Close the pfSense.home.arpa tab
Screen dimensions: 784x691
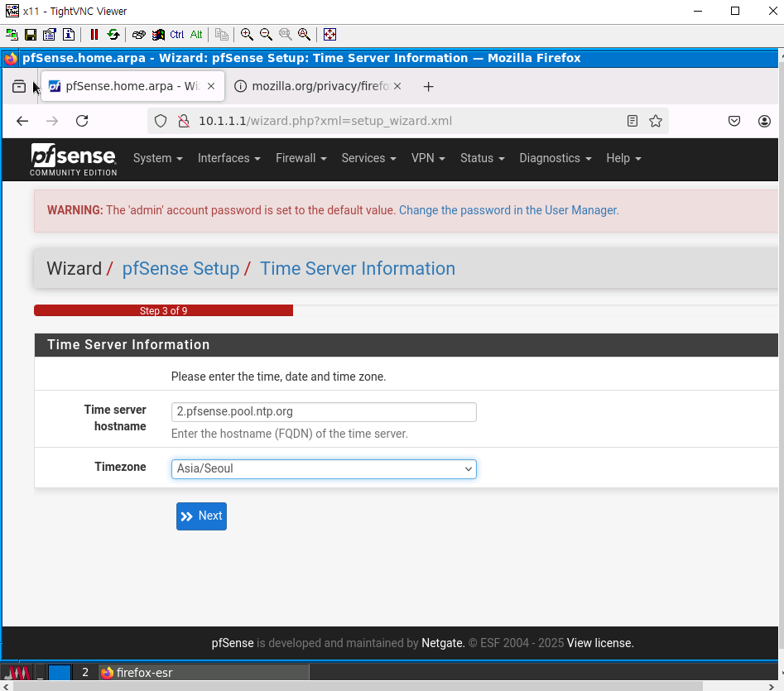click(x=211, y=86)
